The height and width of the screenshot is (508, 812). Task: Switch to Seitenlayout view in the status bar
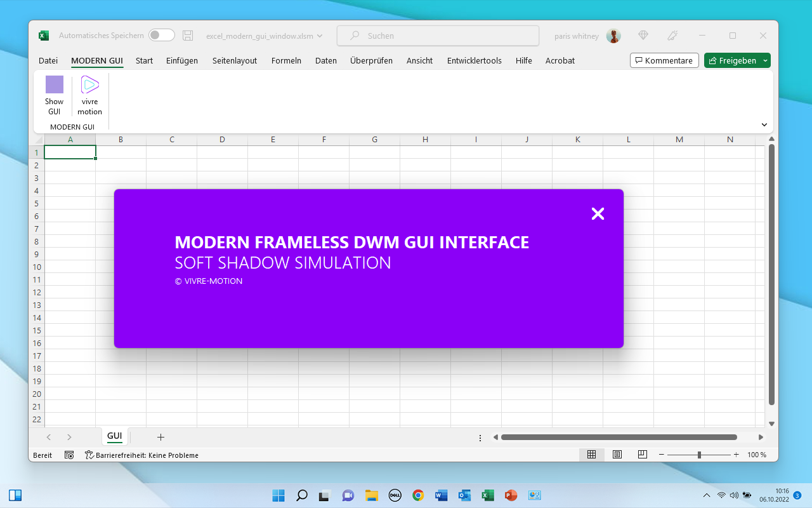[x=617, y=455]
